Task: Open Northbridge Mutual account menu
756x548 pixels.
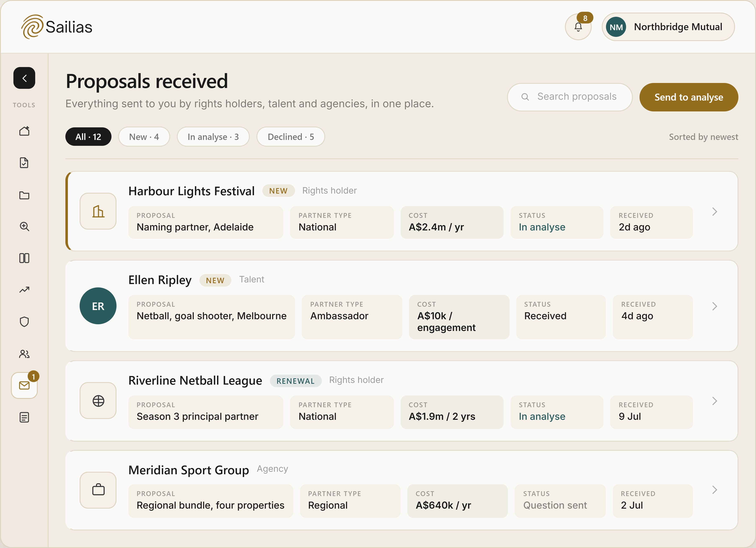Action: [x=668, y=27]
